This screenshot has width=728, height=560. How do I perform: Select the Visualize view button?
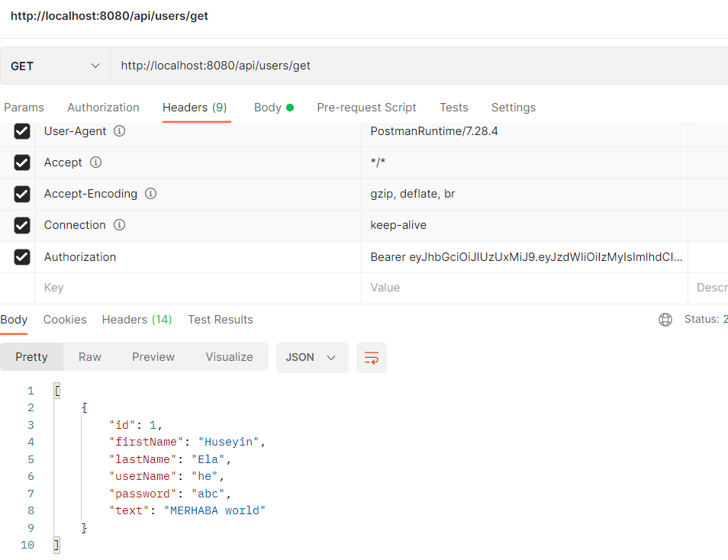[x=230, y=356]
